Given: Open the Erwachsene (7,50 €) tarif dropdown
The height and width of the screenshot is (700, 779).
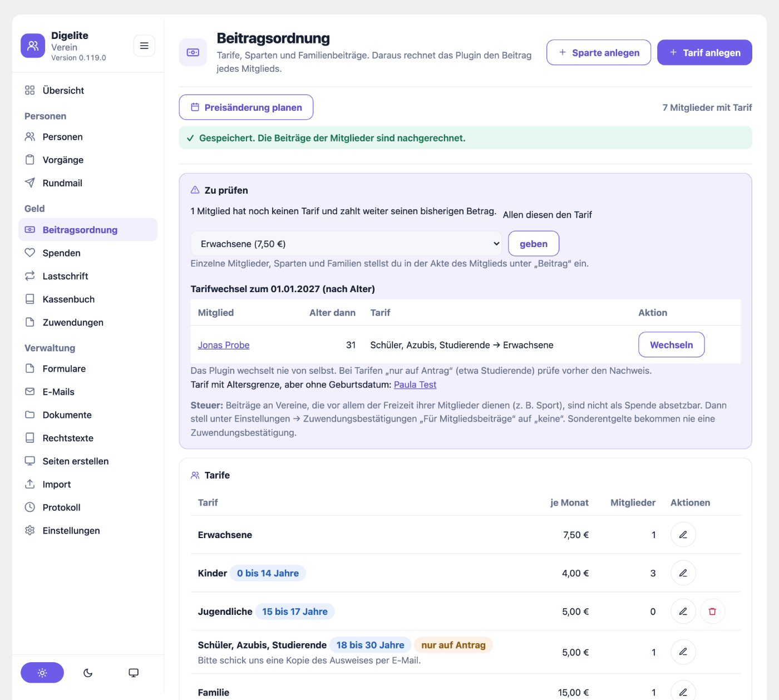Looking at the screenshot, I should (346, 244).
